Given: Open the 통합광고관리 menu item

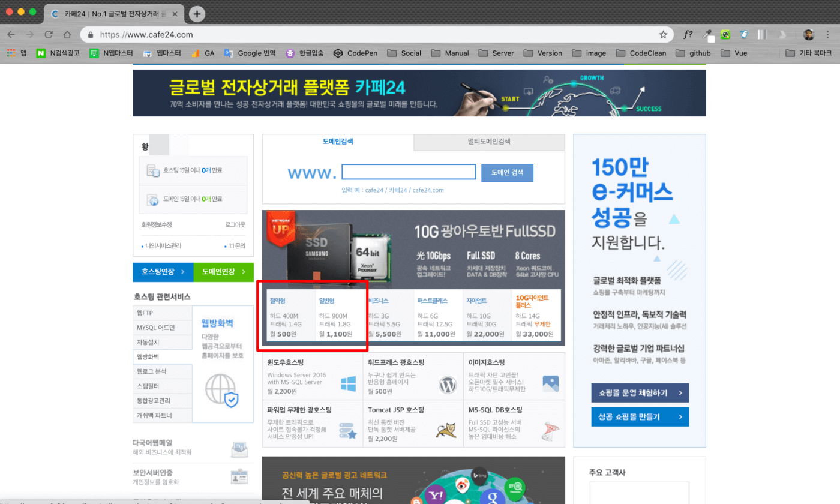Looking at the screenshot, I should click(x=163, y=401).
